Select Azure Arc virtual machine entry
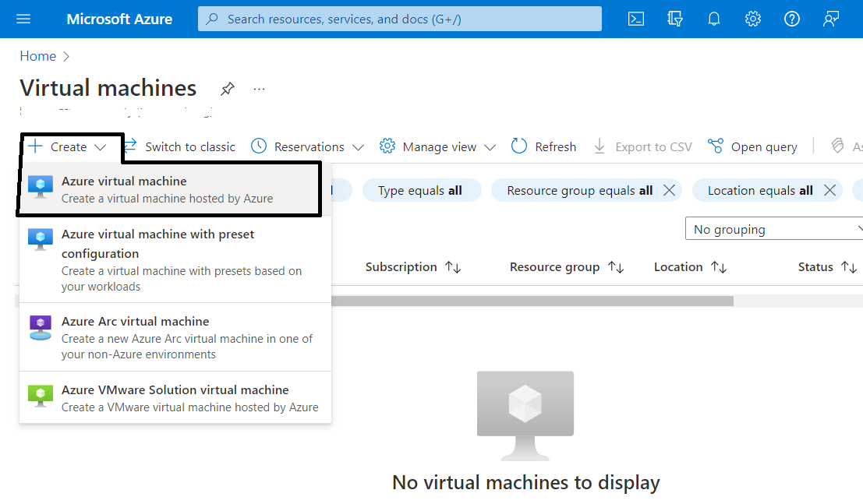Viewport: 863px width, 504px height. point(175,337)
